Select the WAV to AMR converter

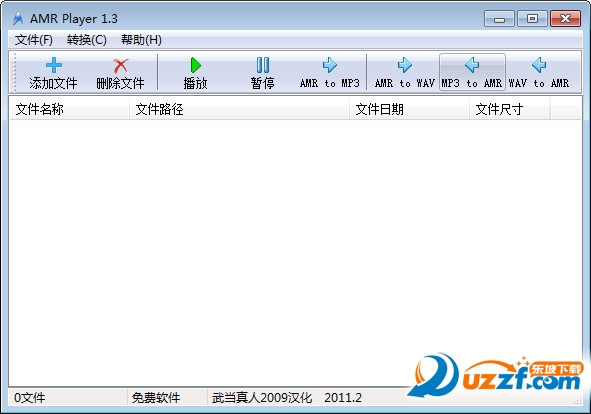[x=539, y=72]
